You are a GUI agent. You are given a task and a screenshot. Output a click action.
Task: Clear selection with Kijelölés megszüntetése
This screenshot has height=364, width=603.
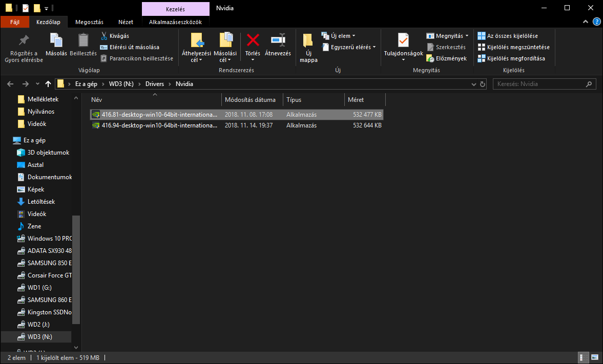513,47
